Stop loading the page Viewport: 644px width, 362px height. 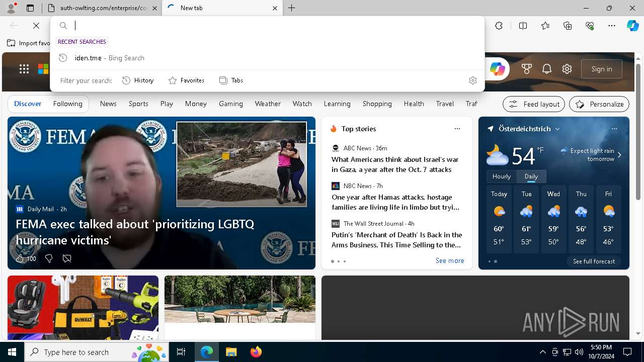[x=36, y=26]
